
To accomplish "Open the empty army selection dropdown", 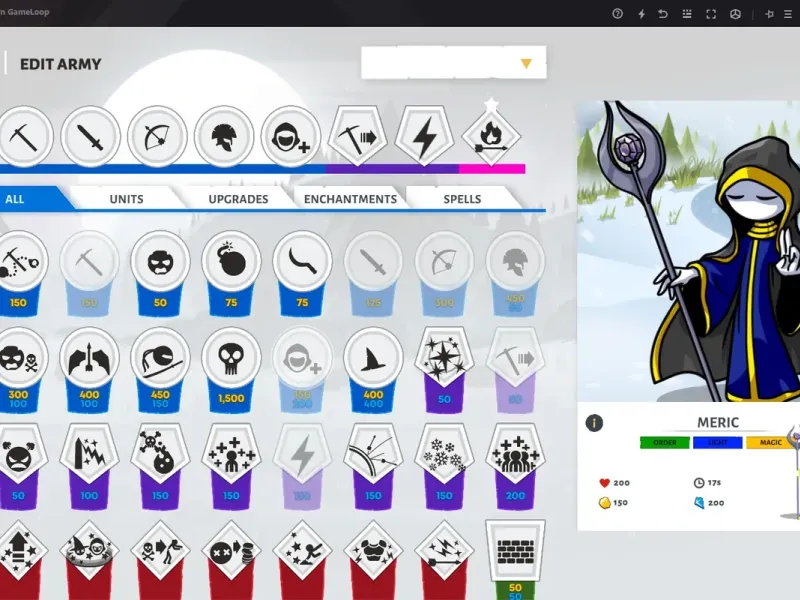I will pos(454,63).
